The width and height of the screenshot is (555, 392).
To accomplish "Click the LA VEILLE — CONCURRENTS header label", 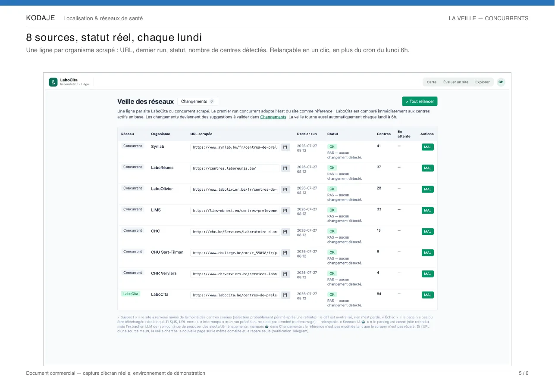I will click(x=489, y=19).
